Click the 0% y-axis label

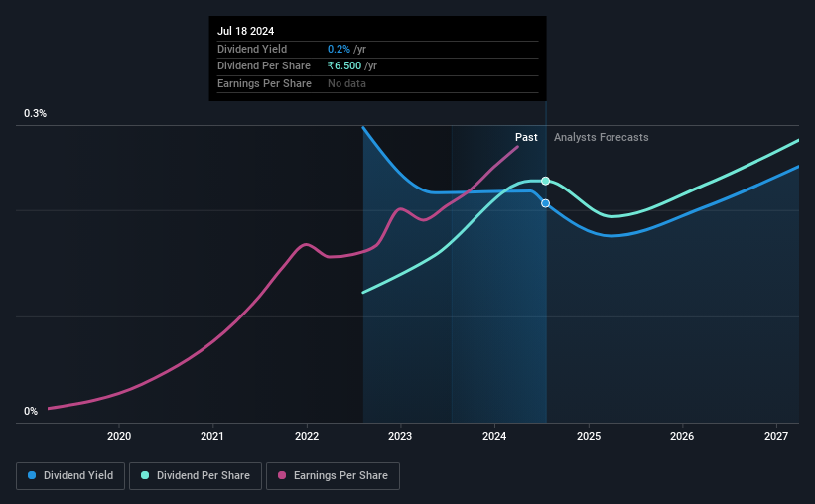point(31,411)
